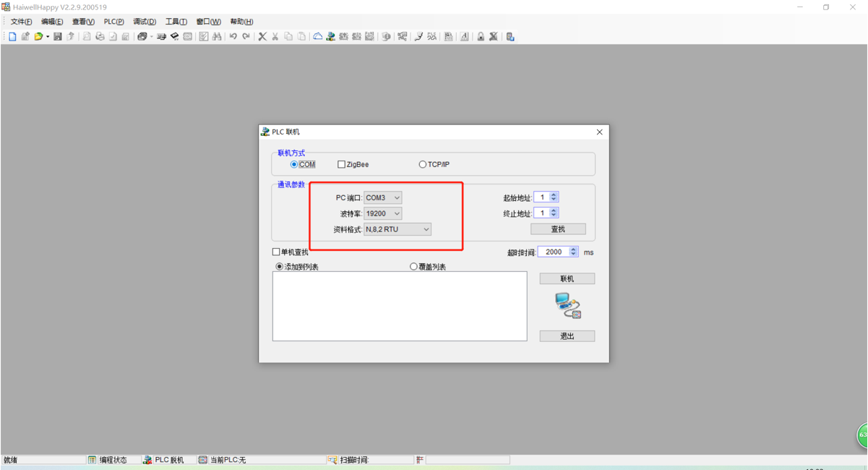
Task: Click the Find binoculars icon
Action: point(217,36)
